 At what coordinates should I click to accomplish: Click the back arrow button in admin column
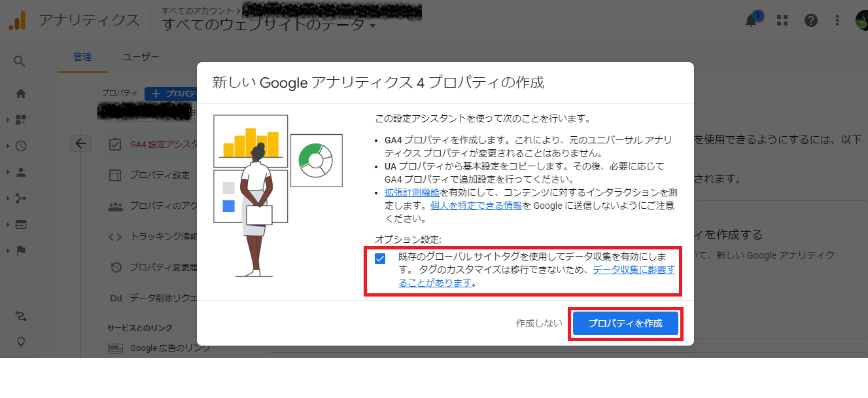click(x=80, y=144)
